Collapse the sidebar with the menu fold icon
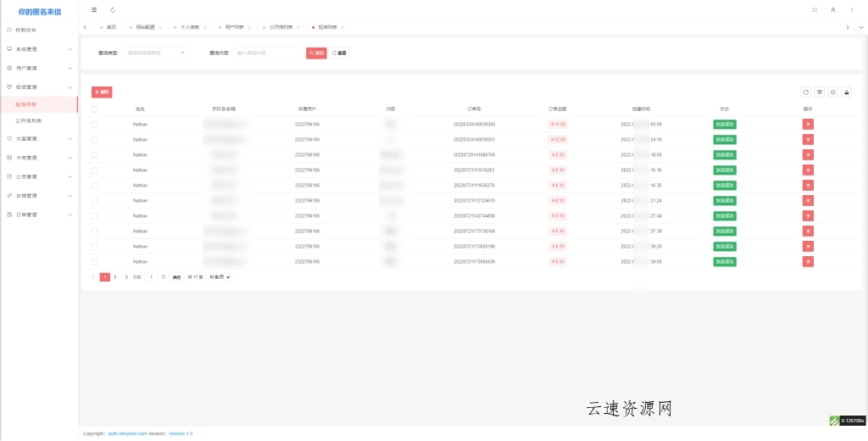Screen dimensions: 868x441 point(94,10)
